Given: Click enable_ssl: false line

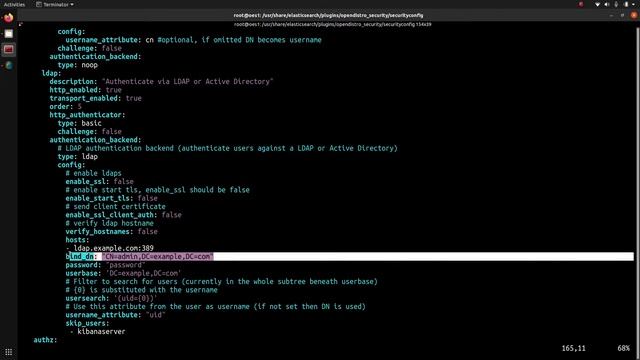Looking at the screenshot, I should [x=100, y=181].
